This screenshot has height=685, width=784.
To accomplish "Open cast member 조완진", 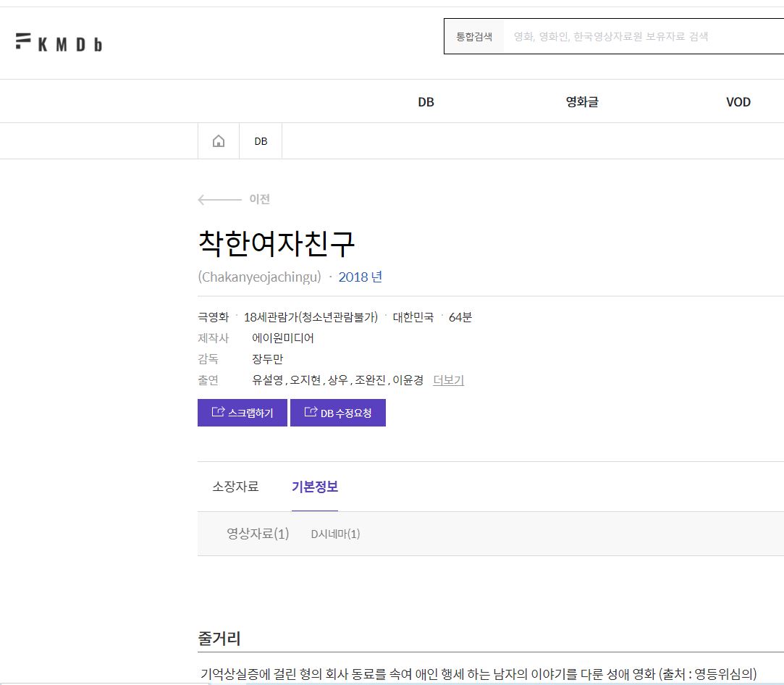I will [x=370, y=380].
